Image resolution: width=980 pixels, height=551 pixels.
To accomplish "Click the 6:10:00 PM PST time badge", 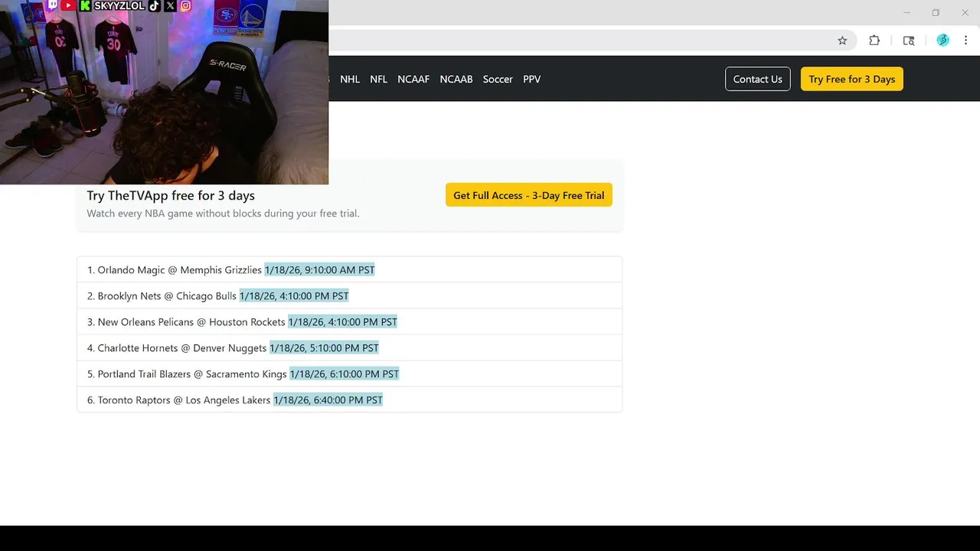I will [345, 373].
